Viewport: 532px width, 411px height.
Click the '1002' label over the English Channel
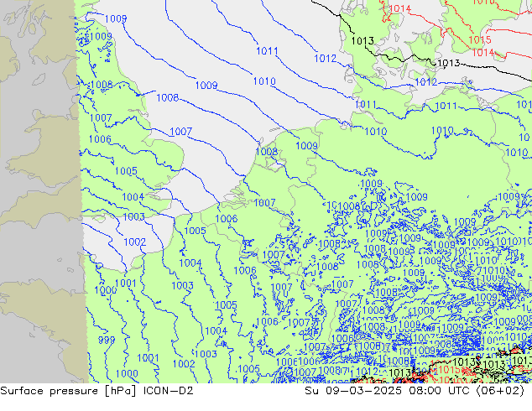[135, 242]
